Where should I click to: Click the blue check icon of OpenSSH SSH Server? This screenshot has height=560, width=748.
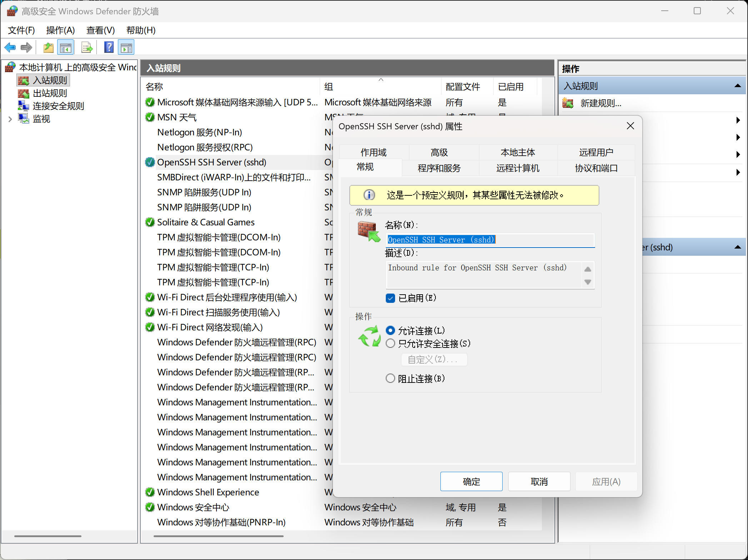pyautogui.click(x=150, y=162)
